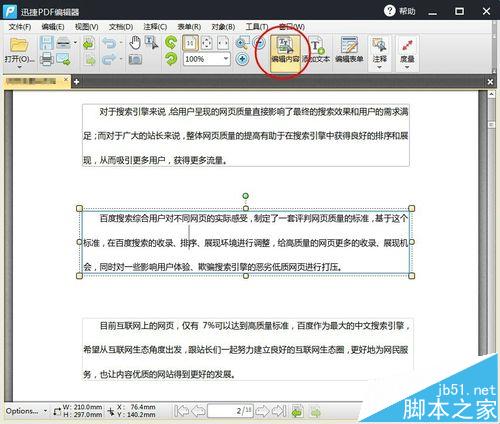Click the Redo arrow icon
Image resolution: width=500 pixels, height=424 pixels.
109,59
